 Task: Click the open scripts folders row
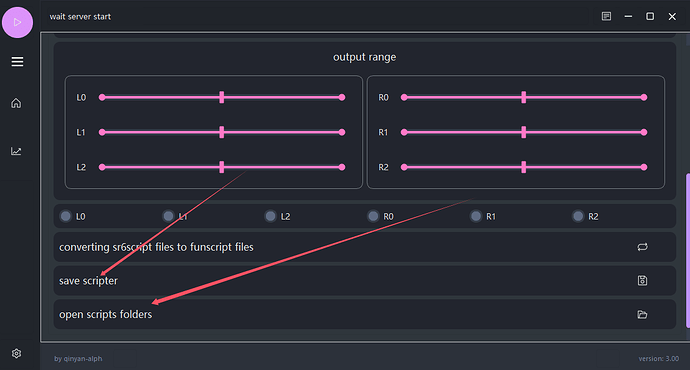[365, 314]
